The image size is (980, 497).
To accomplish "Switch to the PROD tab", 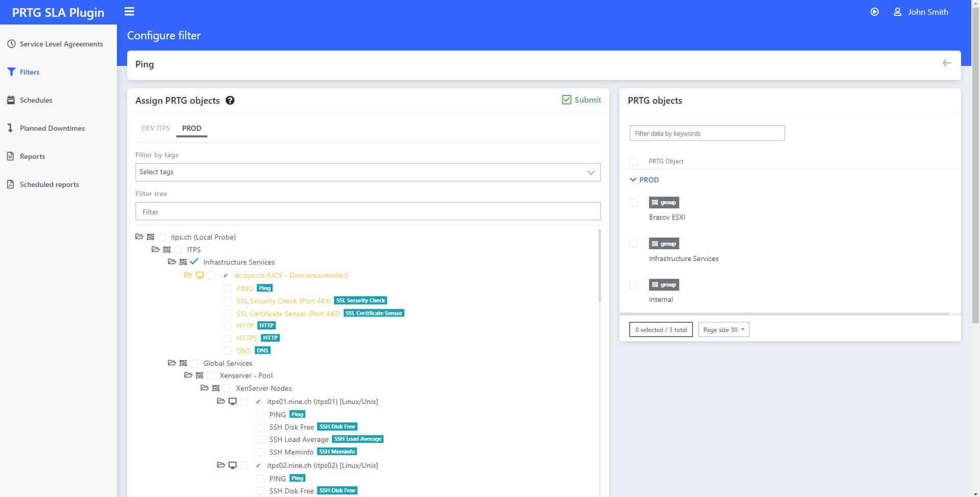I will [x=192, y=128].
